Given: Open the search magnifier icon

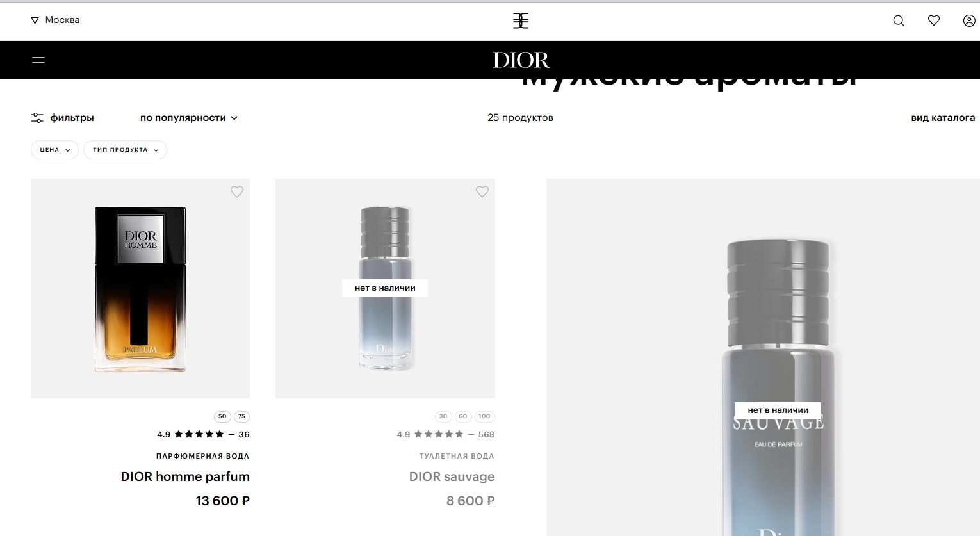Looking at the screenshot, I should point(899,20).
